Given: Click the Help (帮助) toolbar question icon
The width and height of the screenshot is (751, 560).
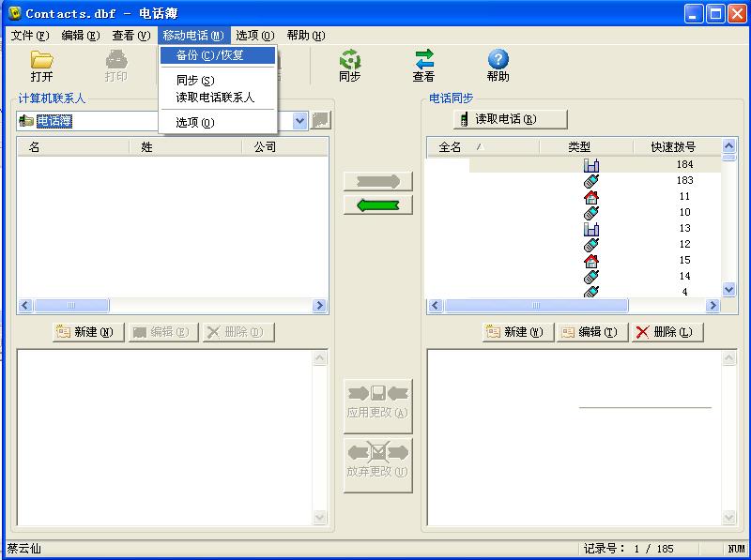Looking at the screenshot, I should [x=498, y=59].
